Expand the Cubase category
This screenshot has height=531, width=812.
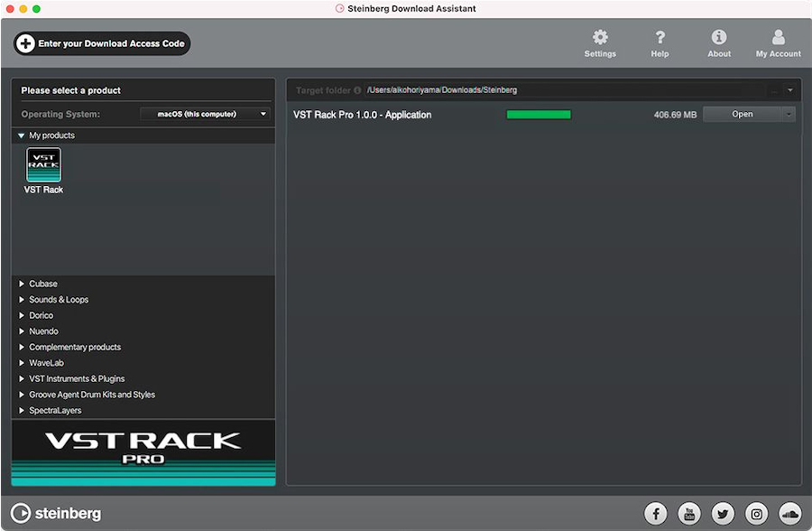pos(42,283)
